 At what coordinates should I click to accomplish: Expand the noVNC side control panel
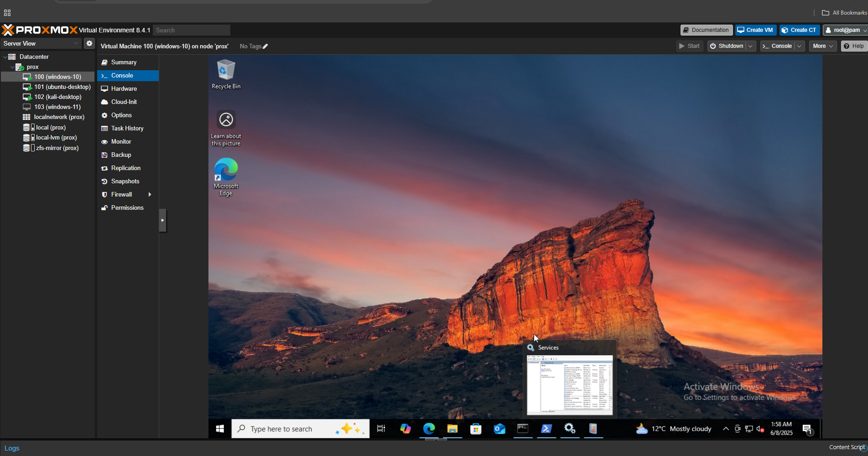click(x=162, y=220)
